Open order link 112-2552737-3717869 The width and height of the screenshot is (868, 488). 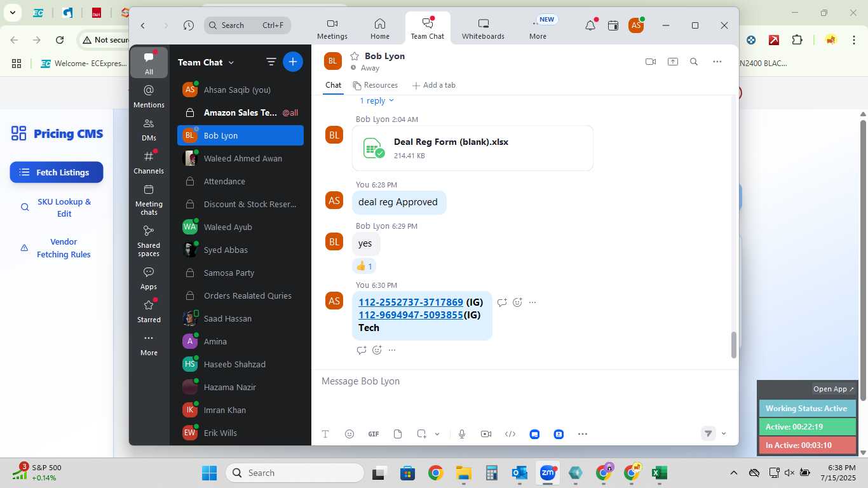point(410,302)
